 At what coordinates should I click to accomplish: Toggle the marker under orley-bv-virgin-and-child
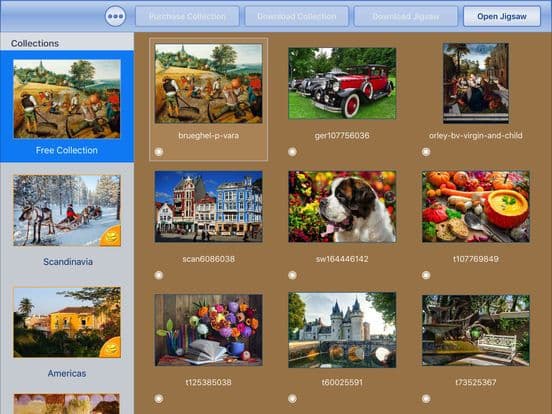[426, 152]
